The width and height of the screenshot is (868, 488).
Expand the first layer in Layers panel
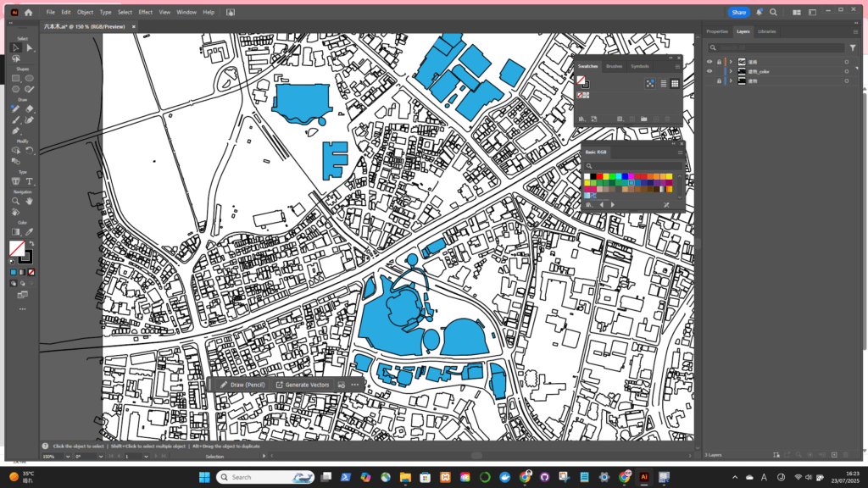pyautogui.click(x=731, y=62)
